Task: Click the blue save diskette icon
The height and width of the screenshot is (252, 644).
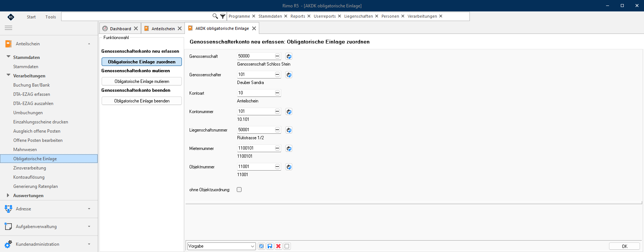Action: 270,246
